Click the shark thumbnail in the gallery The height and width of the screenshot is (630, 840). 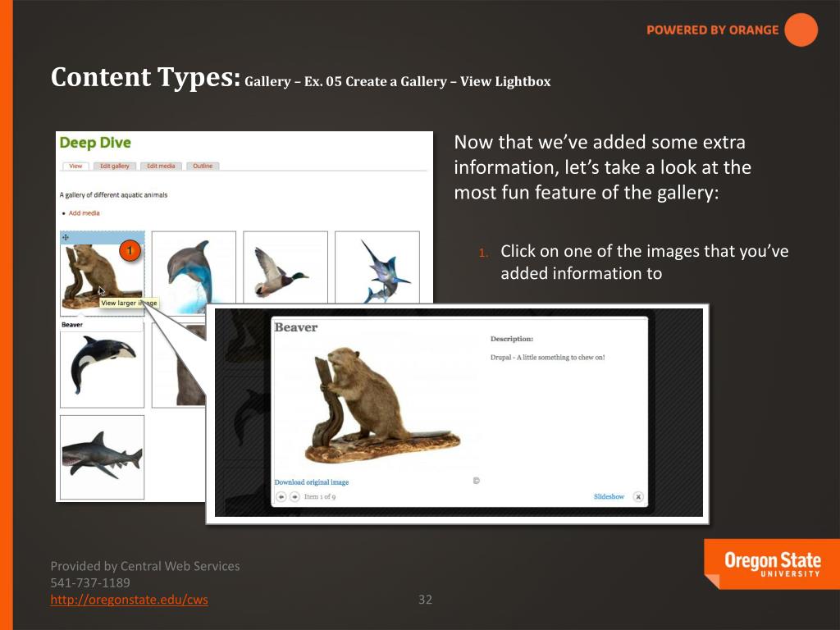pos(102,457)
